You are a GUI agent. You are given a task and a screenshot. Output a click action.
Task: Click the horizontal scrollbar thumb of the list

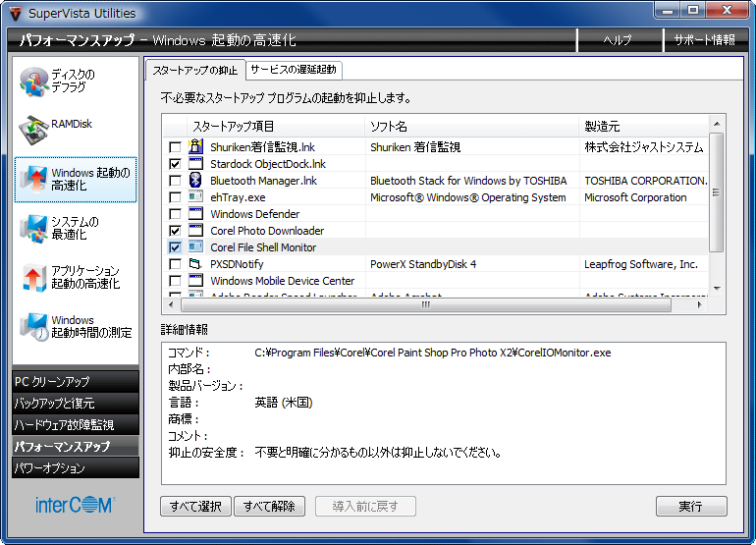426,304
